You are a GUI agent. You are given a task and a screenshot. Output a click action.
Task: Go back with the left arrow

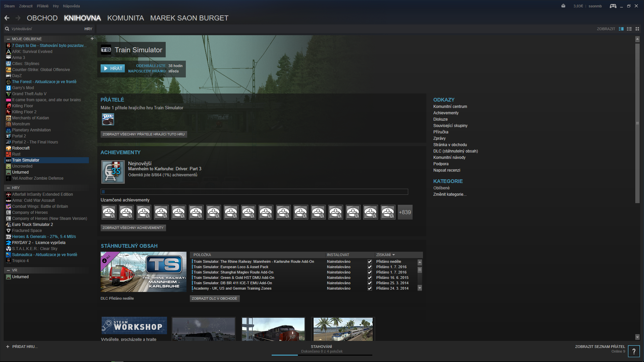point(7,18)
